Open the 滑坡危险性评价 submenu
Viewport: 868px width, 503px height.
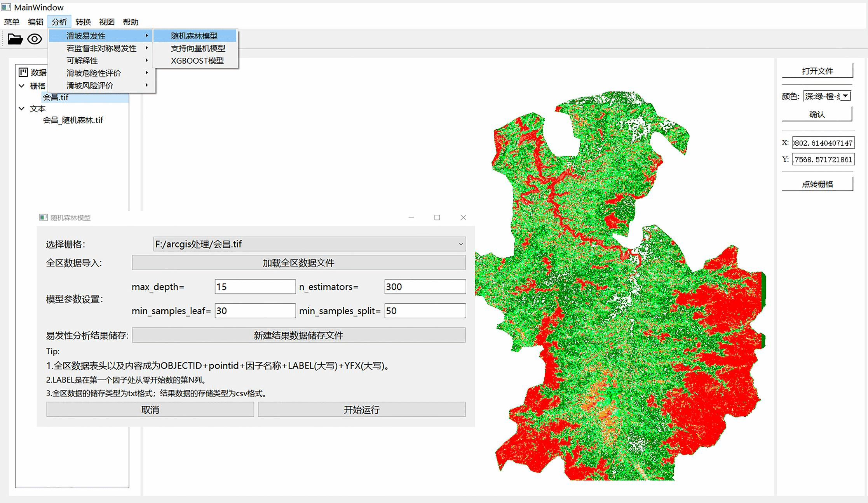[94, 73]
